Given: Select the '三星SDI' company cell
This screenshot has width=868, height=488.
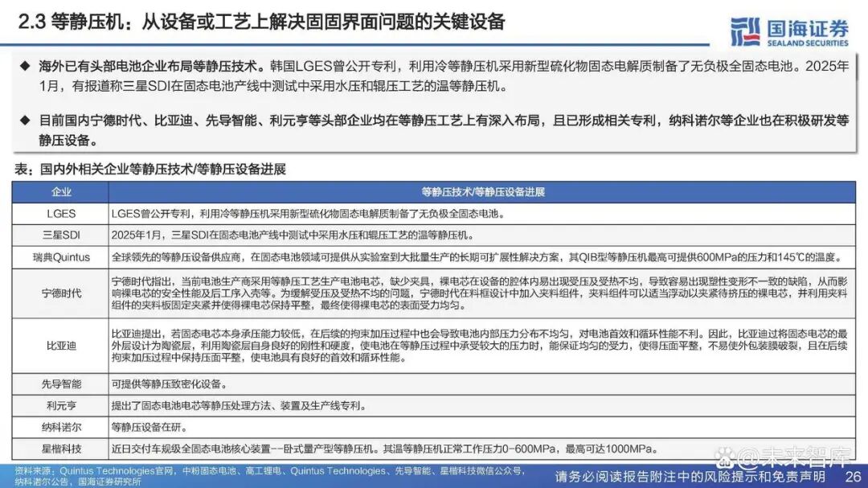Looking at the screenshot, I should (60, 235).
